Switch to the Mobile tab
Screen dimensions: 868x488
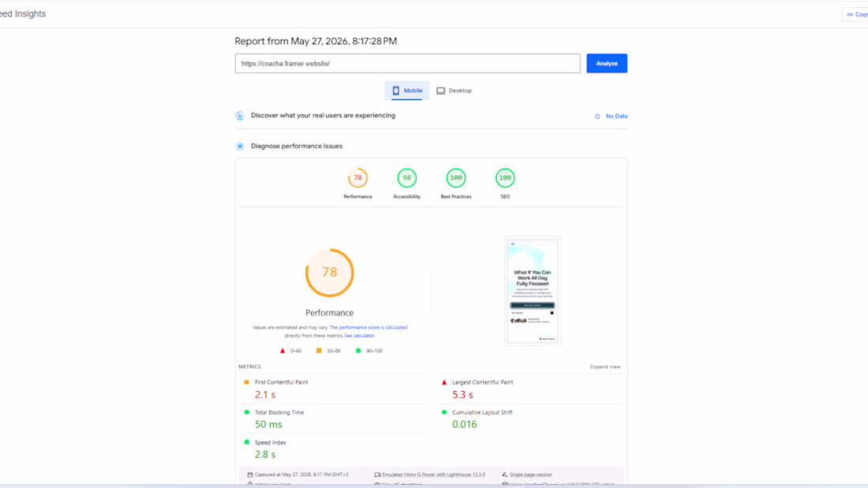coord(407,91)
